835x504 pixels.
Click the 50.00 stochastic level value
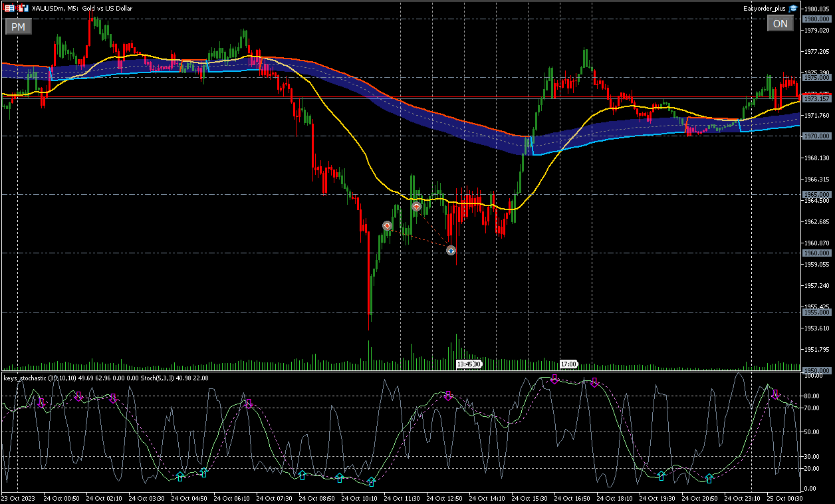(813, 432)
